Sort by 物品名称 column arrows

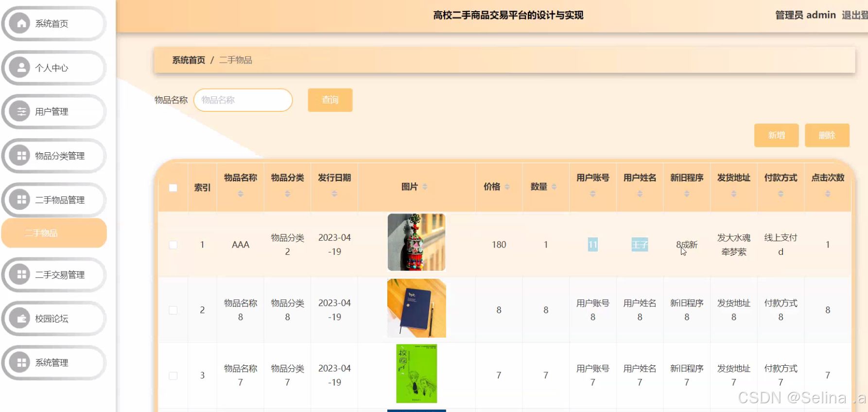click(241, 194)
